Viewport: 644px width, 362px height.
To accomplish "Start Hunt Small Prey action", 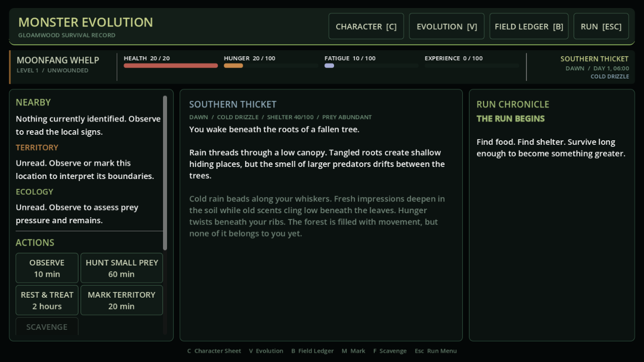I will point(122,268).
